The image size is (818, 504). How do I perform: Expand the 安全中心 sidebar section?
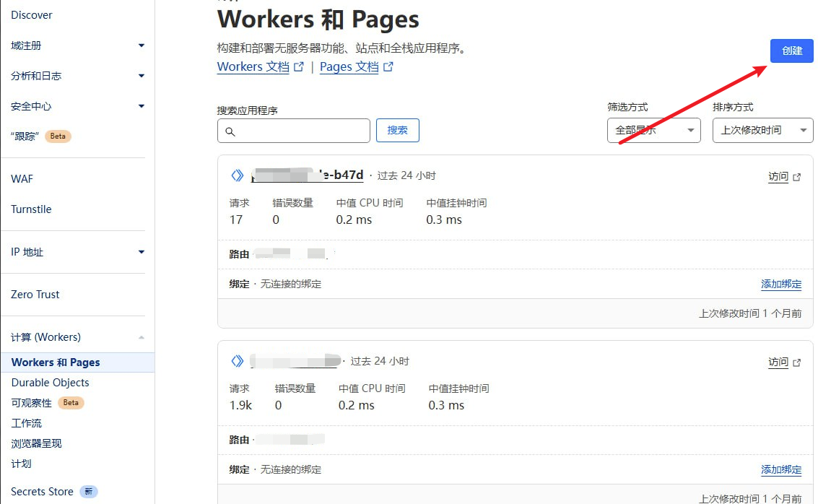pyautogui.click(x=77, y=106)
